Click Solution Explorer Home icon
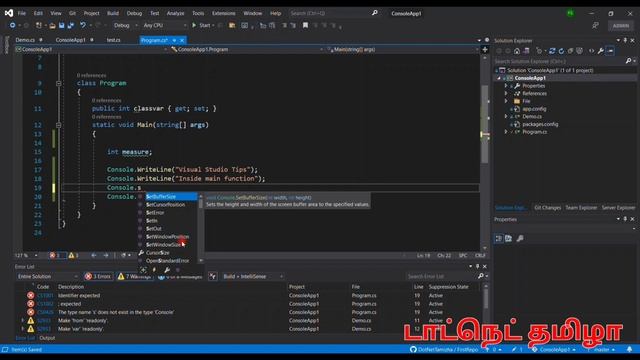 click(x=517, y=51)
